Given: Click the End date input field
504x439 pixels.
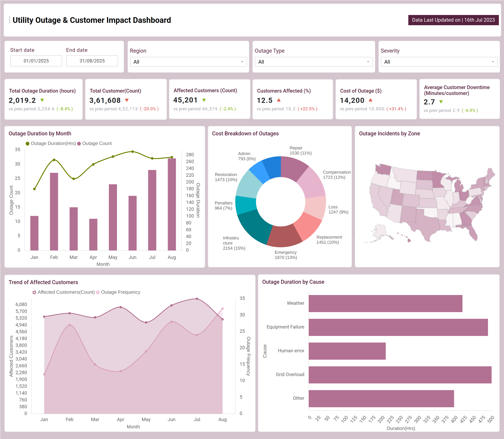Looking at the screenshot, I should pos(92,61).
